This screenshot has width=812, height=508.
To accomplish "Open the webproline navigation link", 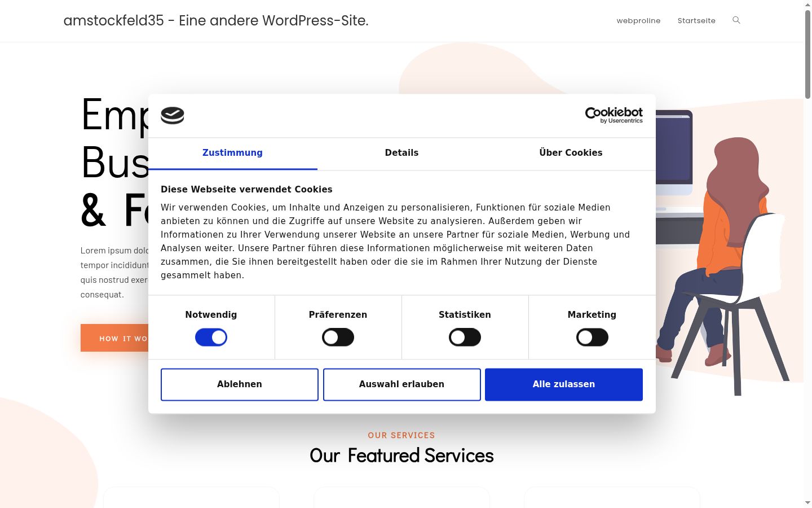I will click(638, 21).
